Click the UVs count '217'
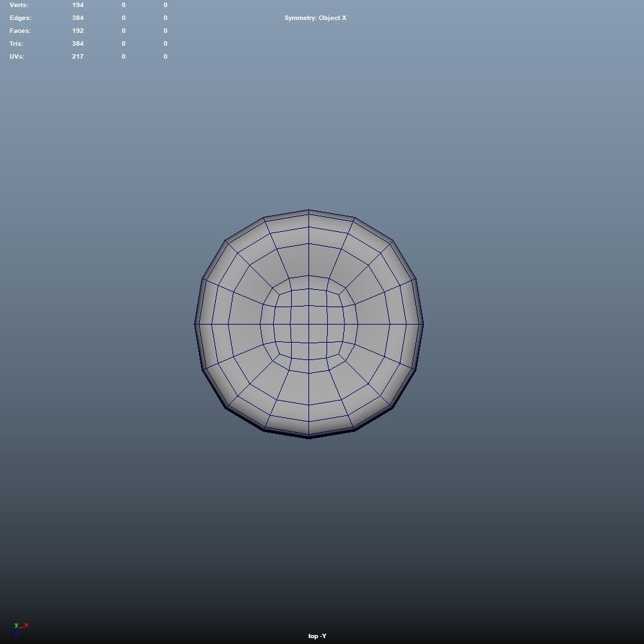644x644 pixels. point(78,56)
